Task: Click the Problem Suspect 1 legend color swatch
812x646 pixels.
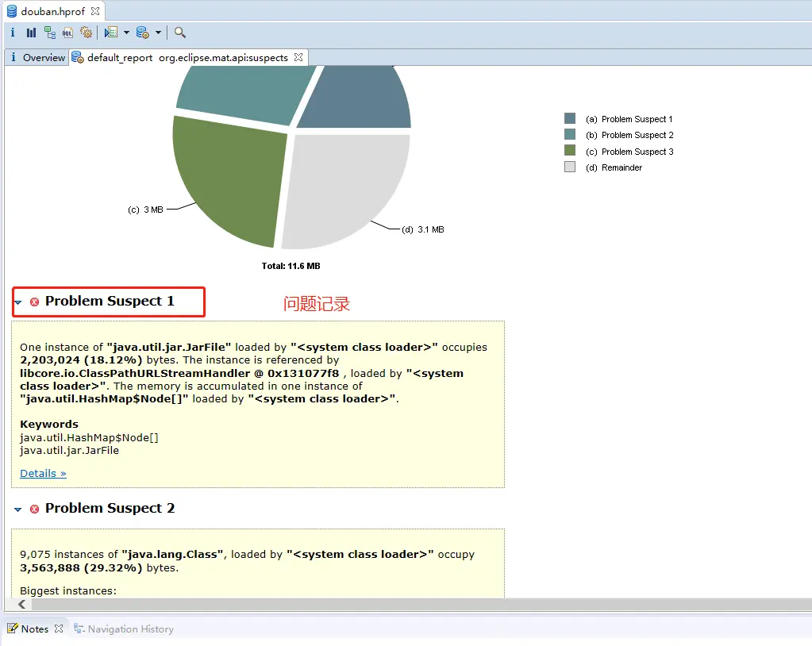Action: coord(570,118)
